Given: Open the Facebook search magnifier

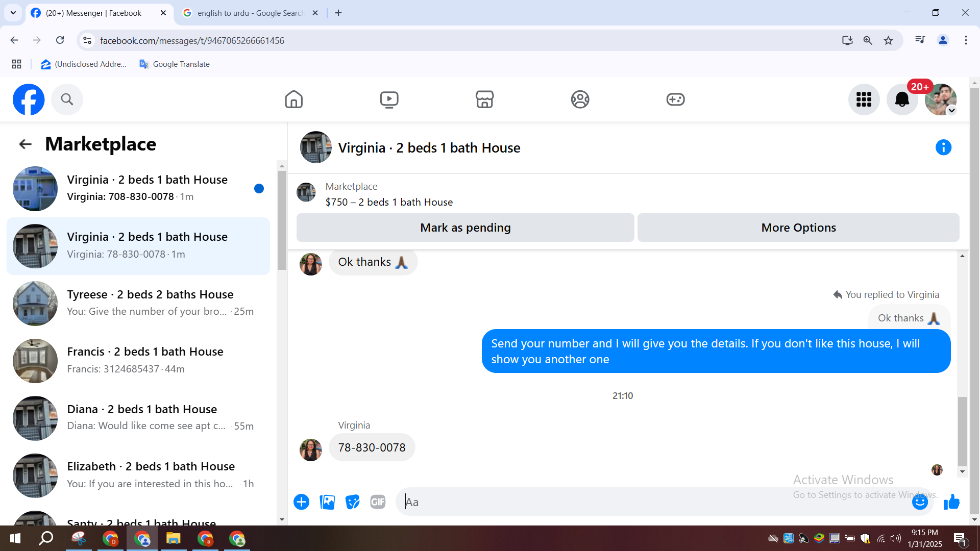Looking at the screenshot, I should coord(67,99).
